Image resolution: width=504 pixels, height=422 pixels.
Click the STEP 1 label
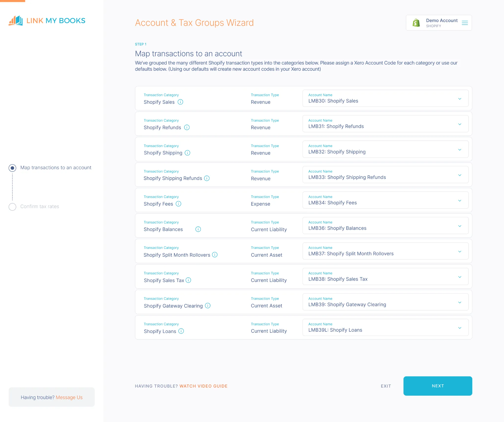(141, 44)
